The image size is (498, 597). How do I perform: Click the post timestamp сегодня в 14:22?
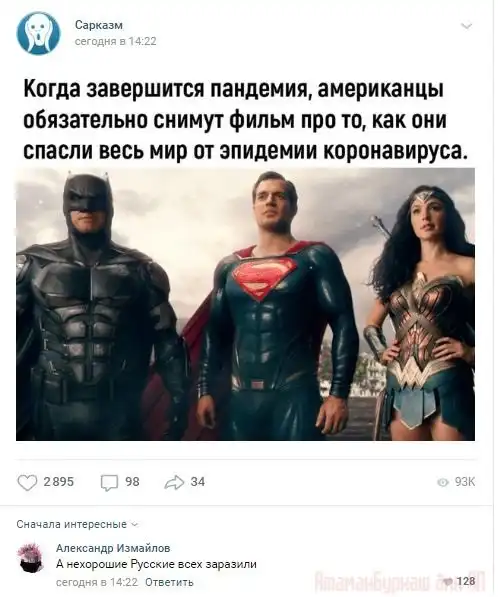coord(115,42)
